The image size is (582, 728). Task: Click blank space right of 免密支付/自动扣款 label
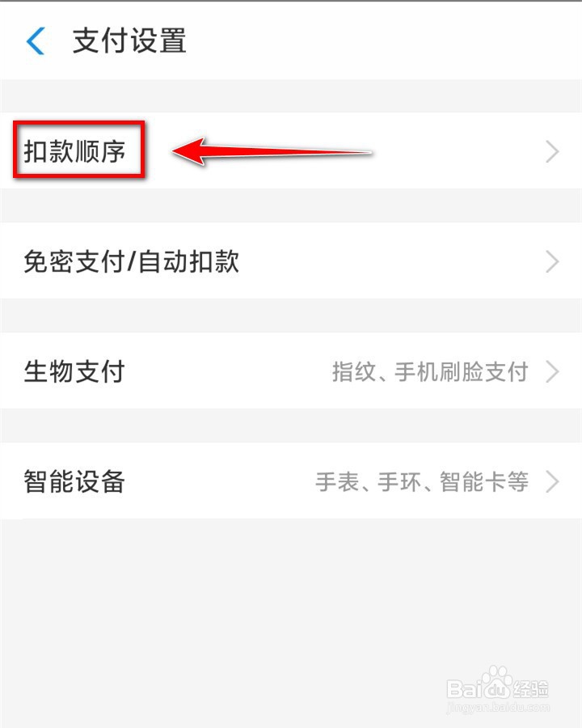coord(390,261)
